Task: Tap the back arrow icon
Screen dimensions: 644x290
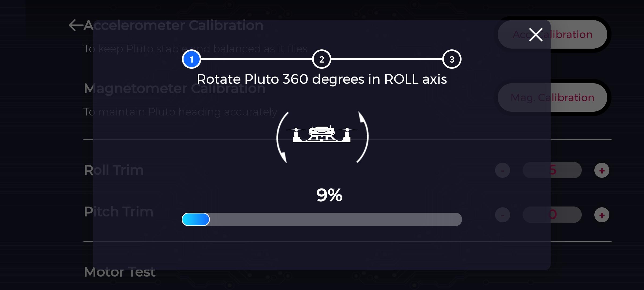Action: click(76, 26)
